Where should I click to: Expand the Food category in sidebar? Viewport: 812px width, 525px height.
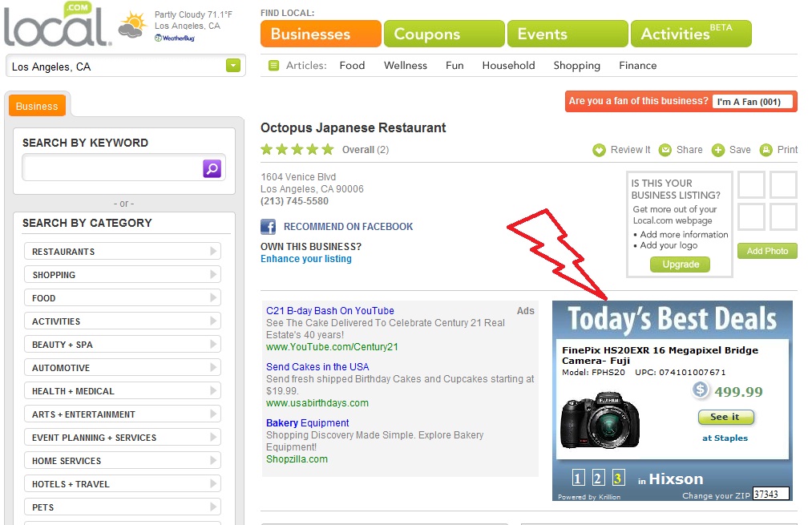click(x=122, y=297)
